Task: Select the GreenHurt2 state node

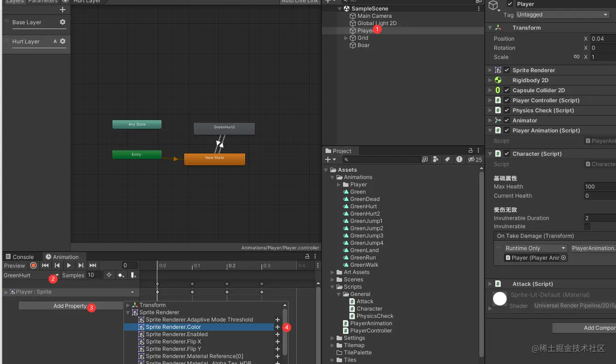Action: [224, 128]
